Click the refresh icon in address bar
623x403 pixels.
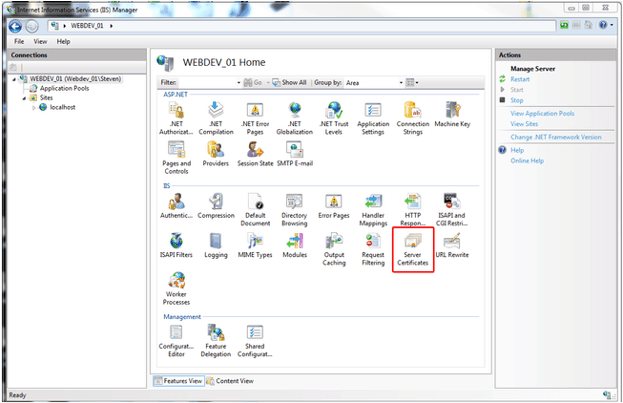[x=564, y=25]
